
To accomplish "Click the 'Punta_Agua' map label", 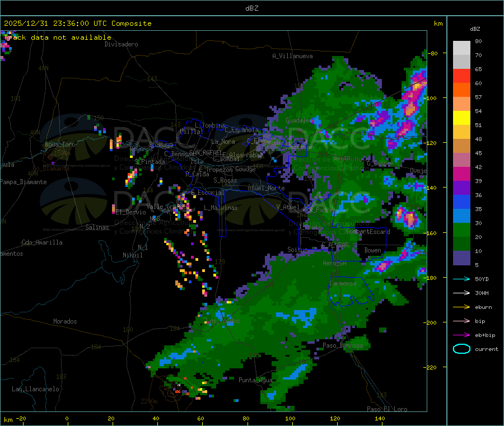I will click(255, 380).
